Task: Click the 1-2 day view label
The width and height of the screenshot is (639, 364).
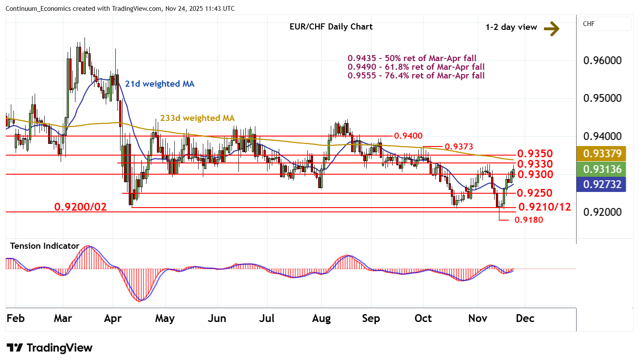Action: (x=511, y=27)
